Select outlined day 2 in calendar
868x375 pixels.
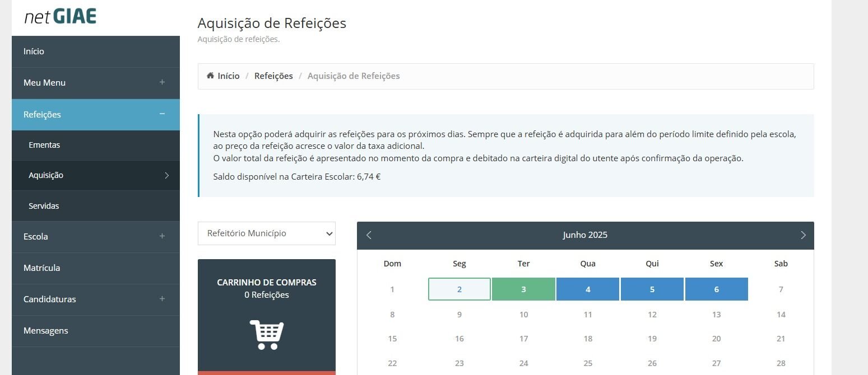pos(459,289)
